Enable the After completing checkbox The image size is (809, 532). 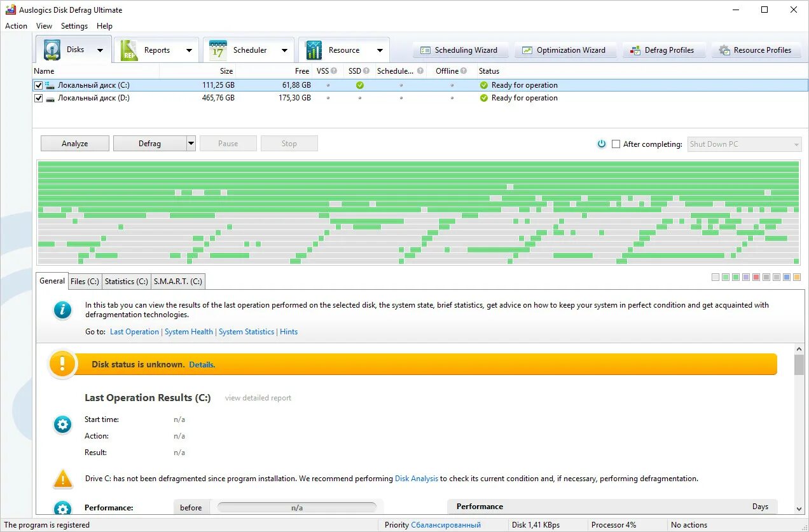coord(616,144)
